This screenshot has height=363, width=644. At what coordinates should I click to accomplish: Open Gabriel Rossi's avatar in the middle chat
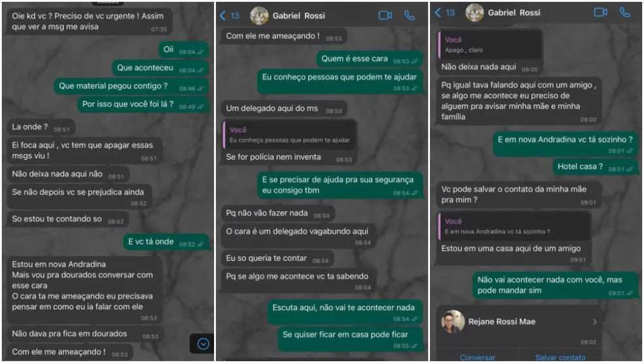260,16
